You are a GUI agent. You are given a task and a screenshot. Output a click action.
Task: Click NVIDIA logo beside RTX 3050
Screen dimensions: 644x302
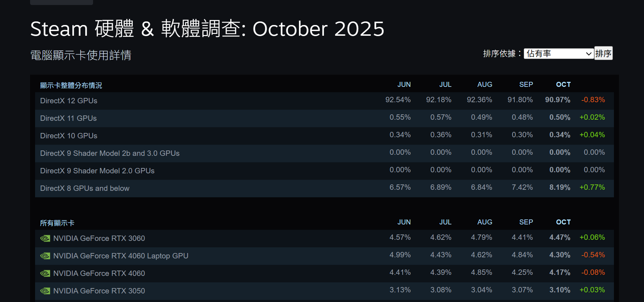[x=45, y=291]
